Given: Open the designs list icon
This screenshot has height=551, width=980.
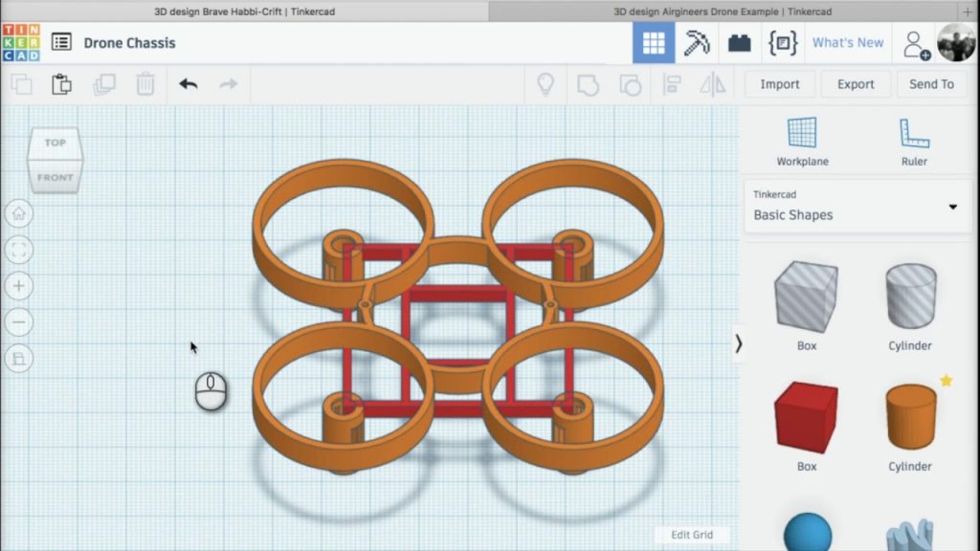Looking at the screenshot, I should pos(62,42).
